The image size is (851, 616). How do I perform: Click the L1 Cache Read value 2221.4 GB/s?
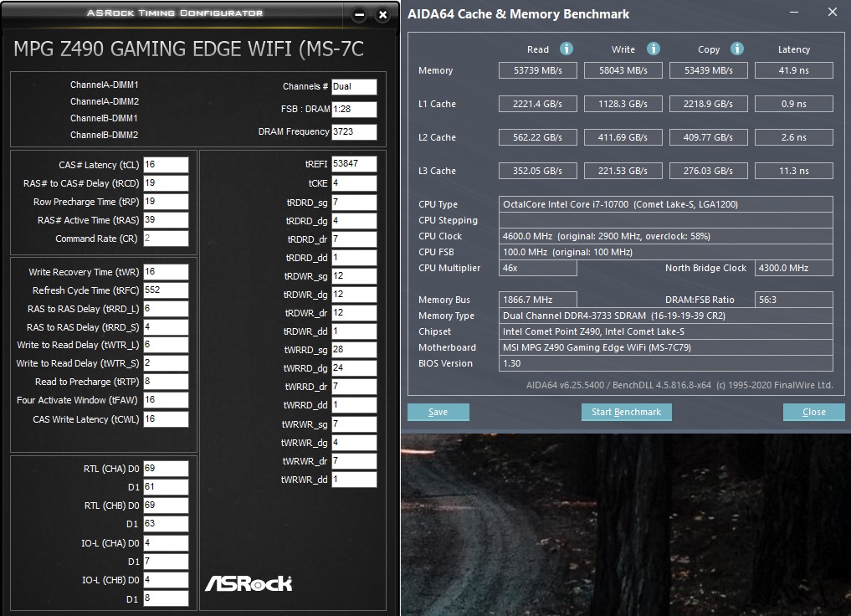click(538, 104)
